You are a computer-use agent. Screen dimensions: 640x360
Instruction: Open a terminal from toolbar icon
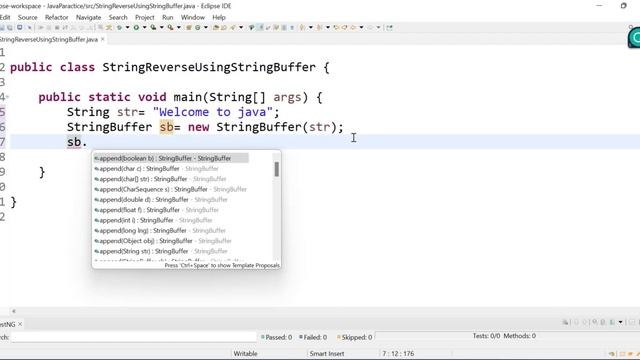coord(20,28)
